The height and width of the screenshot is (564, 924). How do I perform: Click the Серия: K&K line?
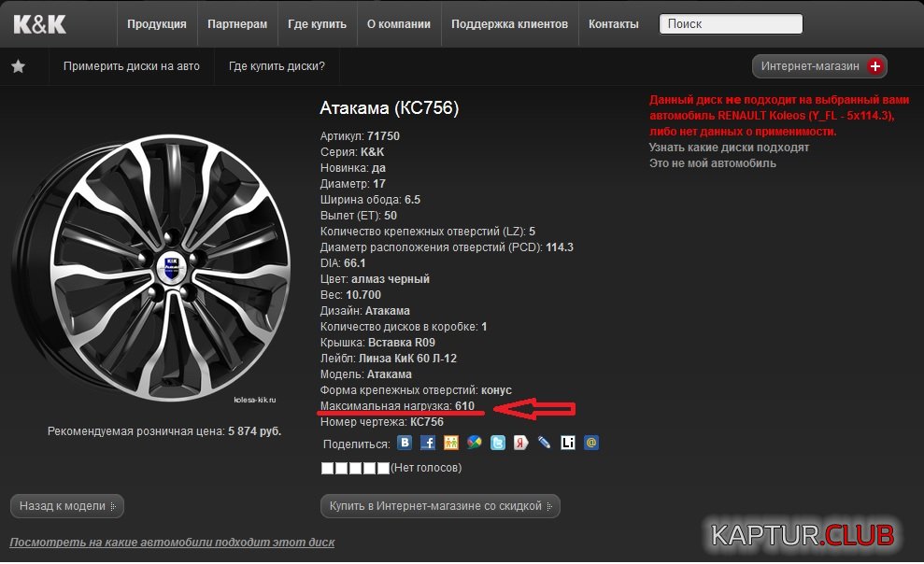[x=352, y=152]
